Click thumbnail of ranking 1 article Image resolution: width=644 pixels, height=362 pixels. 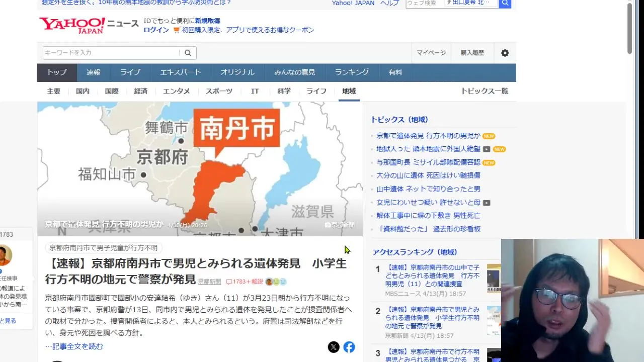point(494,279)
